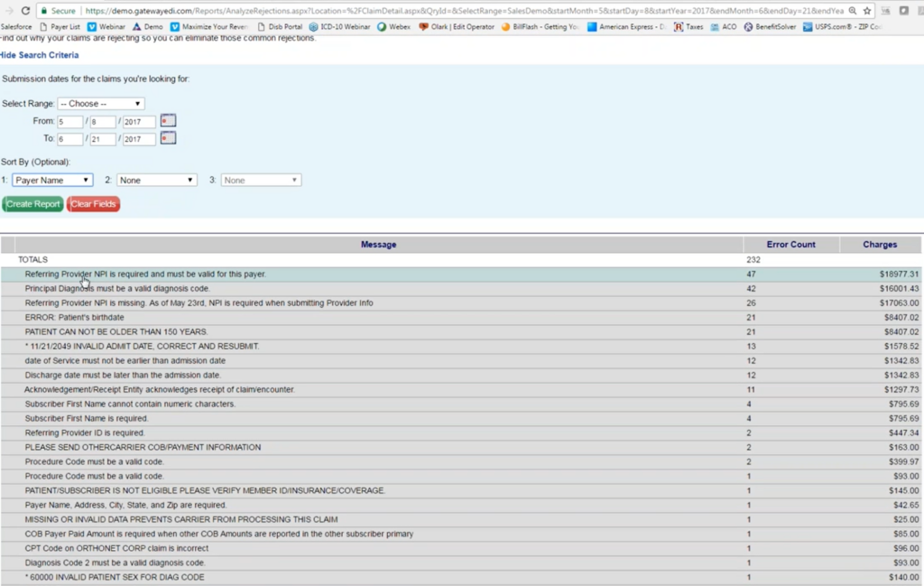Click the Hide Search Criteria link
Image resolution: width=924 pixels, height=586 pixels.
[39, 55]
